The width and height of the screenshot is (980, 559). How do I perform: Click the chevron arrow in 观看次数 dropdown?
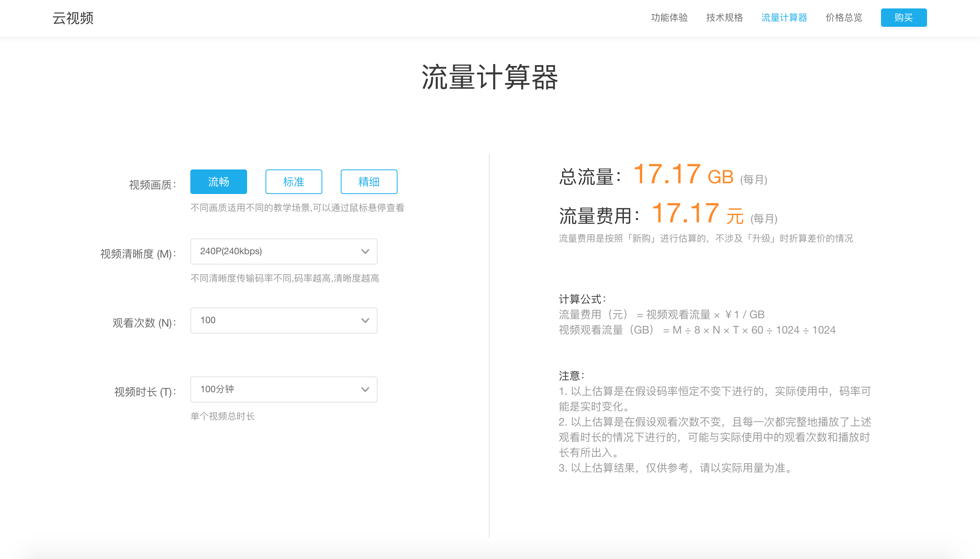365,321
